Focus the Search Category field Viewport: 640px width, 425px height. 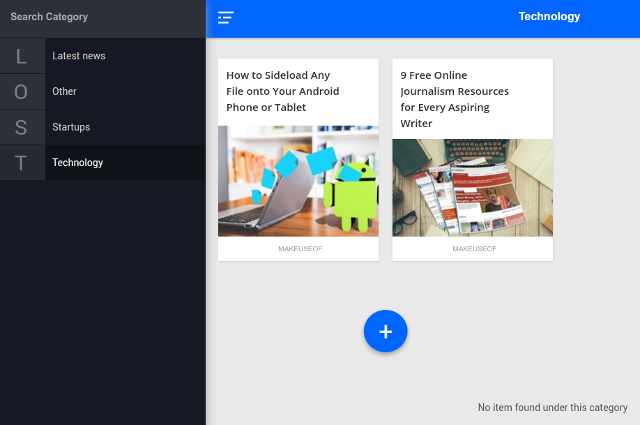point(103,17)
